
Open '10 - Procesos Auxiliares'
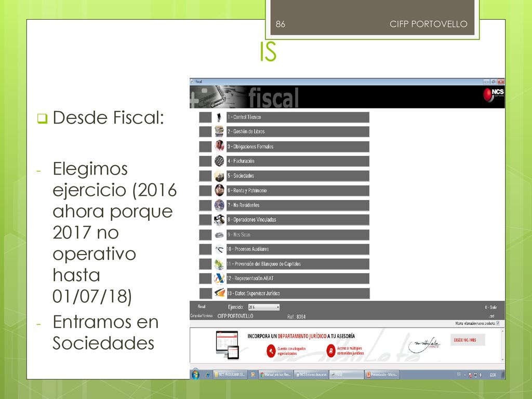click(x=298, y=249)
